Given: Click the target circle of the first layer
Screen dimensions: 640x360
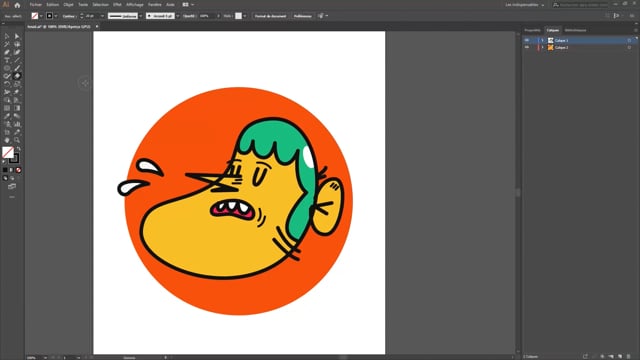Looking at the screenshot, I should (x=629, y=40).
